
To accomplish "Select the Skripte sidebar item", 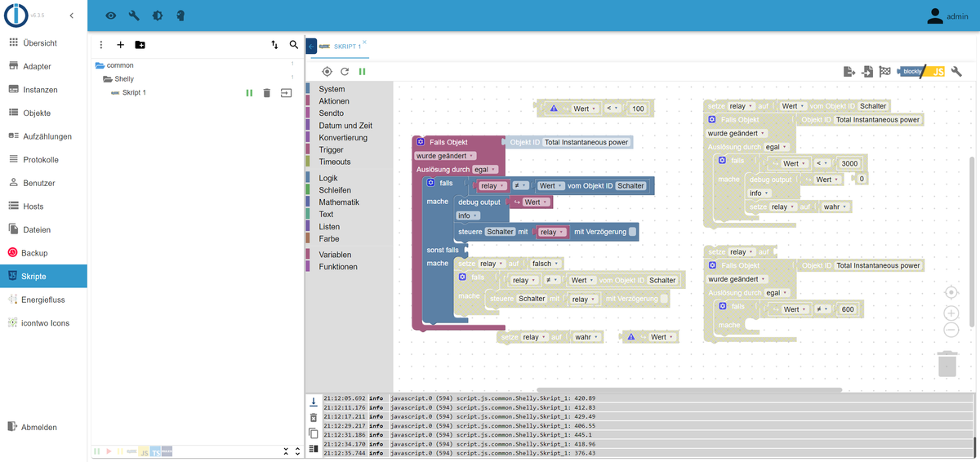I will 44,276.
